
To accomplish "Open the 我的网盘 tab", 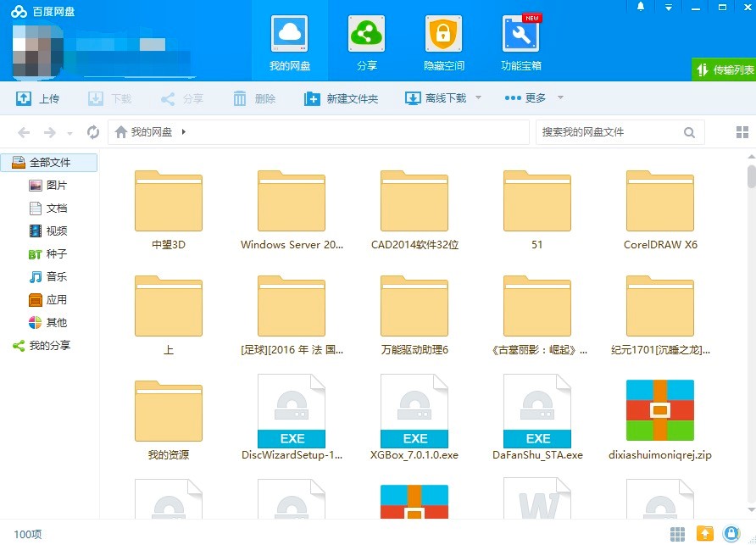I will point(289,42).
